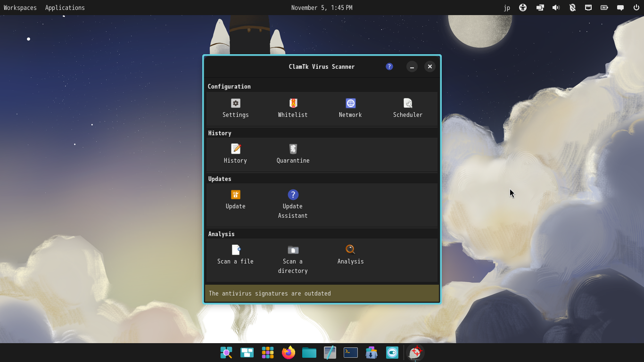Launch Firefox from the dock
This screenshot has width=644, height=362.
click(x=289, y=353)
